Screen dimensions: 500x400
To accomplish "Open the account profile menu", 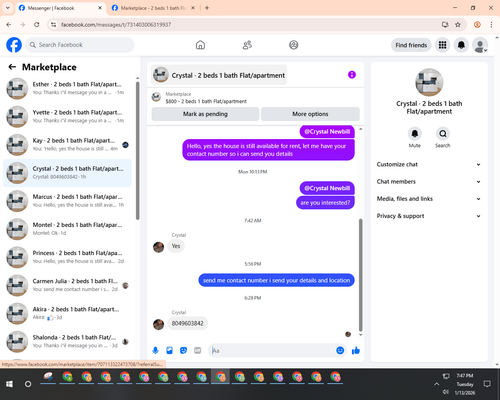I will tap(480, 45).
